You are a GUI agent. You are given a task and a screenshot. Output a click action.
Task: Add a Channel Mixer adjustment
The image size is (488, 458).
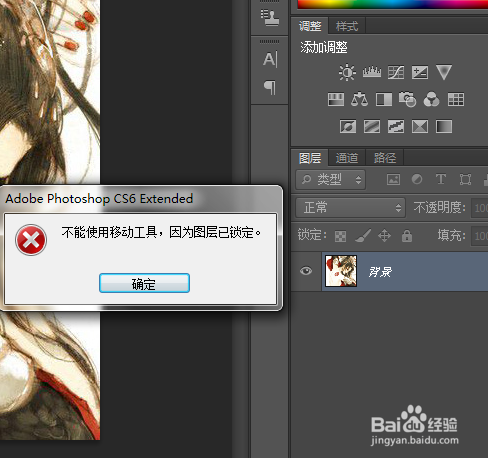point(431,99)
